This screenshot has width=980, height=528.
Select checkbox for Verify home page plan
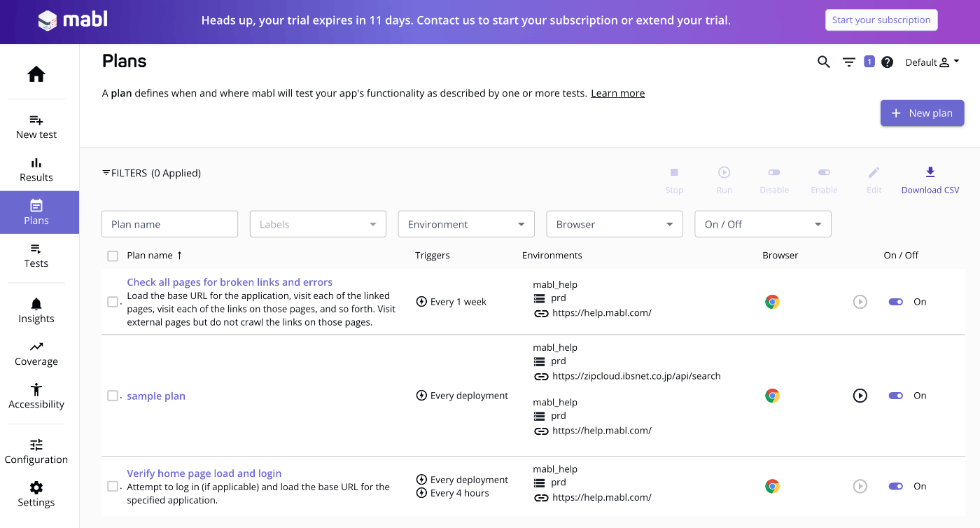[x=113, y=486]
